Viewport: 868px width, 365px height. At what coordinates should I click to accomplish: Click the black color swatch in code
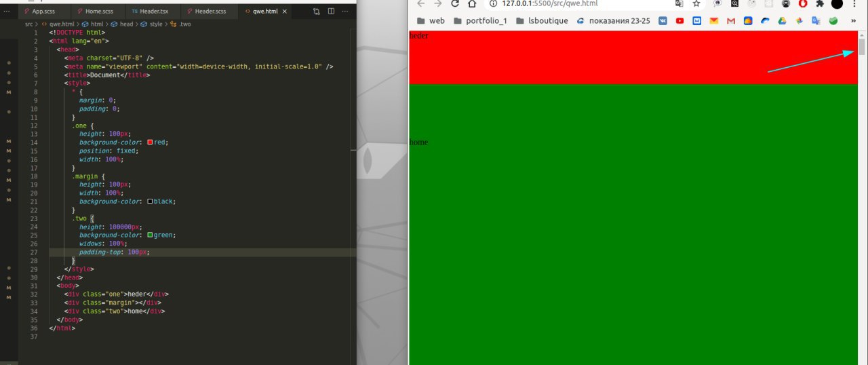[x=150, y=201]
